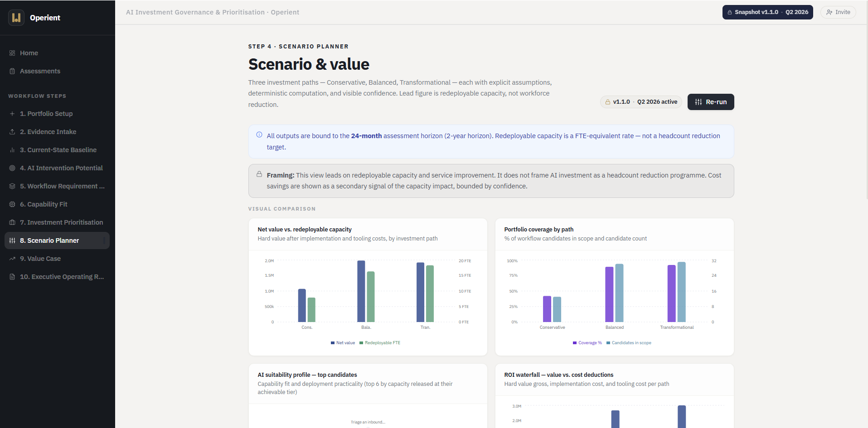Click the AI suitability profile chart title
The height and width of the screenshot is (428, 868).
(307, 375)
